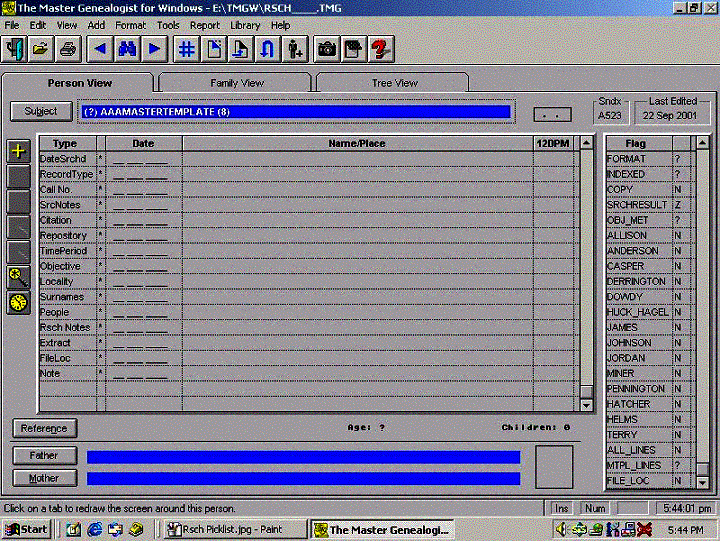720x541 pixels.
Task: Go to next person with right arrow
Action: pos(154,49)
